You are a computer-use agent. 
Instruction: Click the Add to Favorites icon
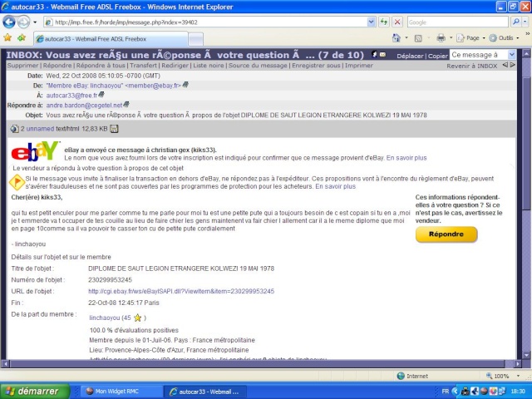[22, 38]
